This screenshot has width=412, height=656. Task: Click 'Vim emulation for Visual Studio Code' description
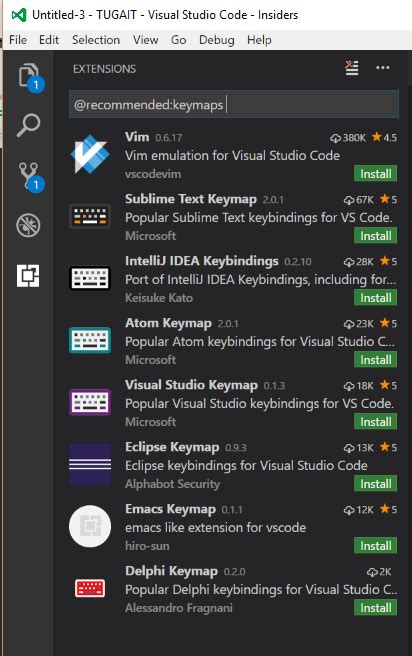point(232,156)
